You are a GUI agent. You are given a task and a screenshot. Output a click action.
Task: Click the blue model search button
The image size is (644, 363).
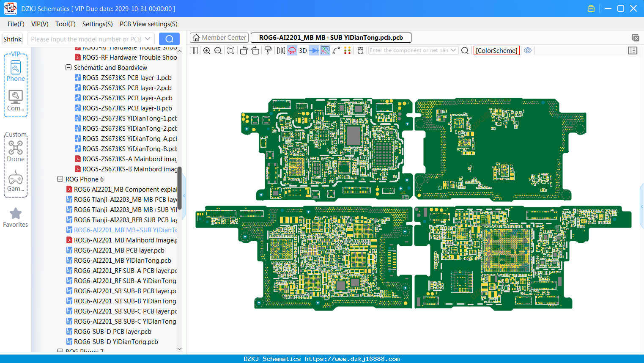tap(169, 39)
